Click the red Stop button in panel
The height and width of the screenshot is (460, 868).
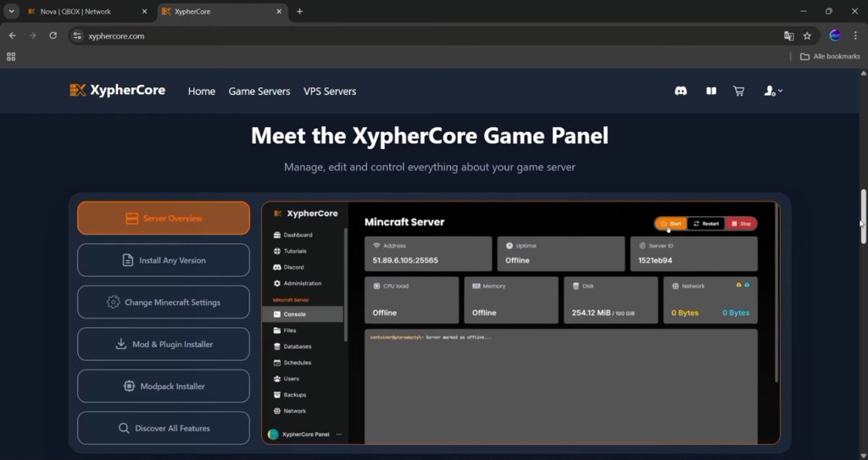(x=741, y=224)
